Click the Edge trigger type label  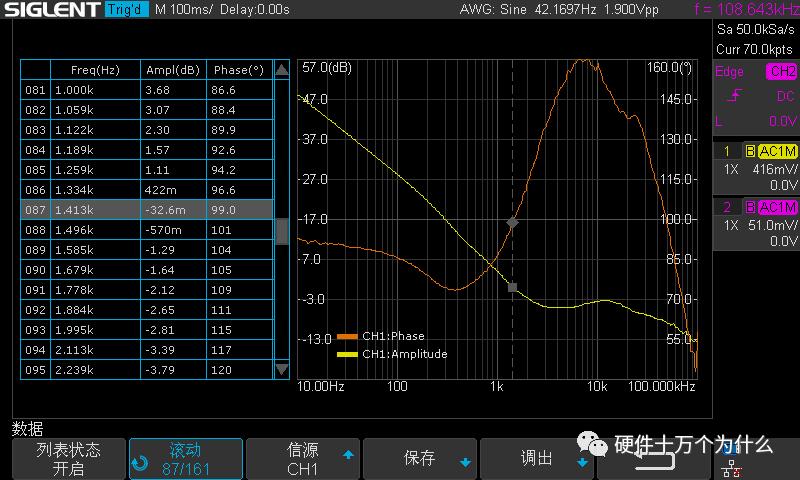[x=729, y=72]
